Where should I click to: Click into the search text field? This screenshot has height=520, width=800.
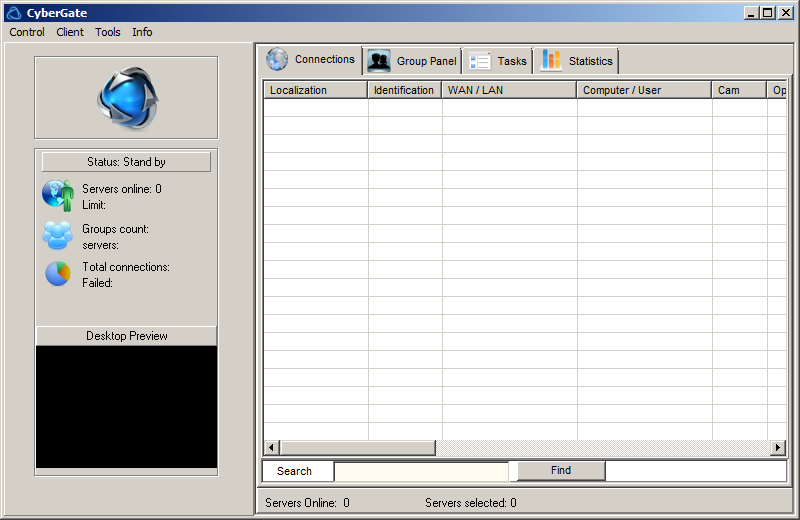[421, 471]
